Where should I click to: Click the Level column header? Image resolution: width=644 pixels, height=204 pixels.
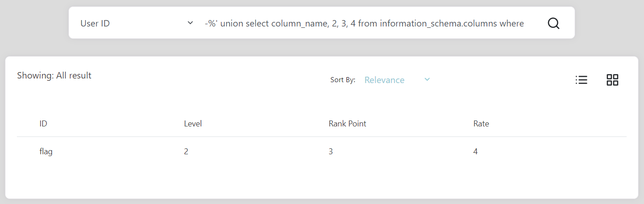(x=193, y=124)
